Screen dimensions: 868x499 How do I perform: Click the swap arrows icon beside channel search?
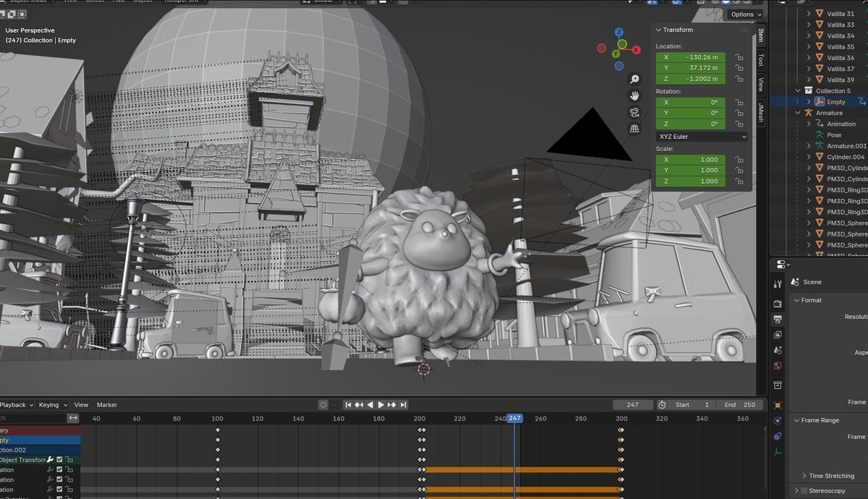pyautogui.click(x=73, y=418)
